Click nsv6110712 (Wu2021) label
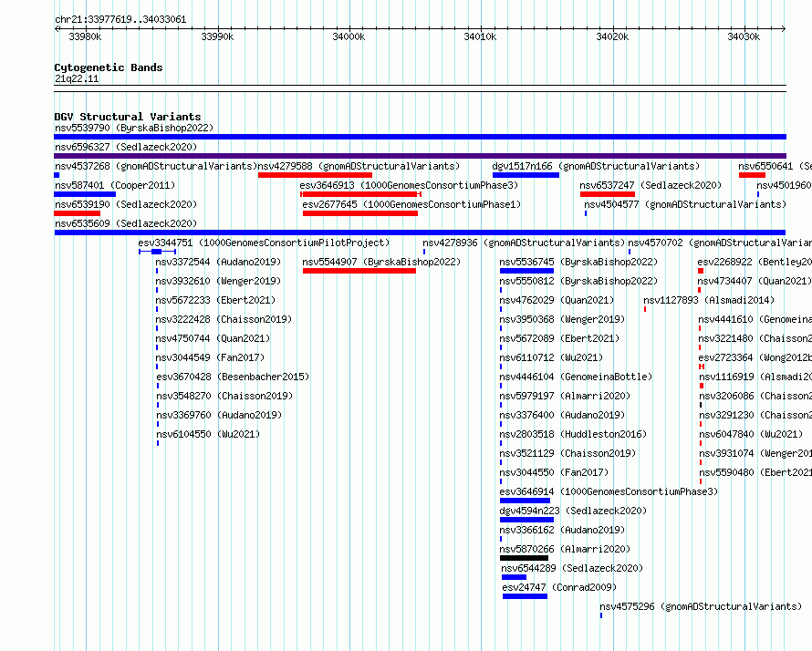This screenshot has height=651, width=812. 551,357
